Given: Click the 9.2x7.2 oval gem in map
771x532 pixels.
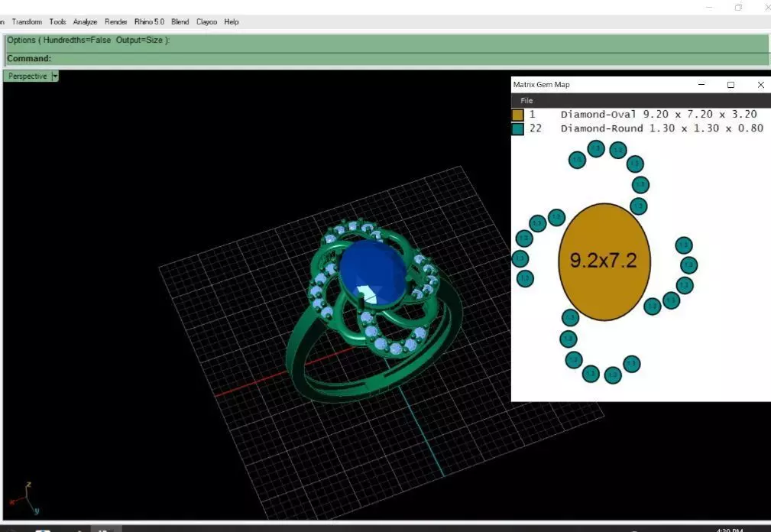Looking at the screenshot, I should (x=604, y=261).
